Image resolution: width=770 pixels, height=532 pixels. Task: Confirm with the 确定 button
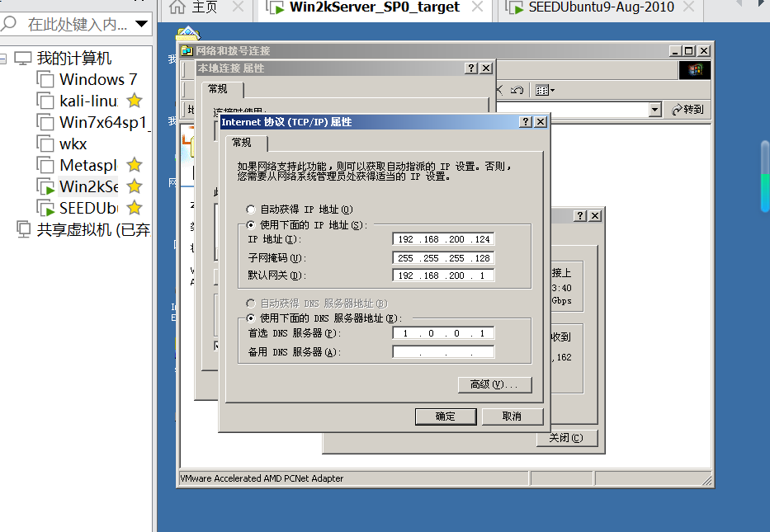pyautogui.click(x=446, y=417)
